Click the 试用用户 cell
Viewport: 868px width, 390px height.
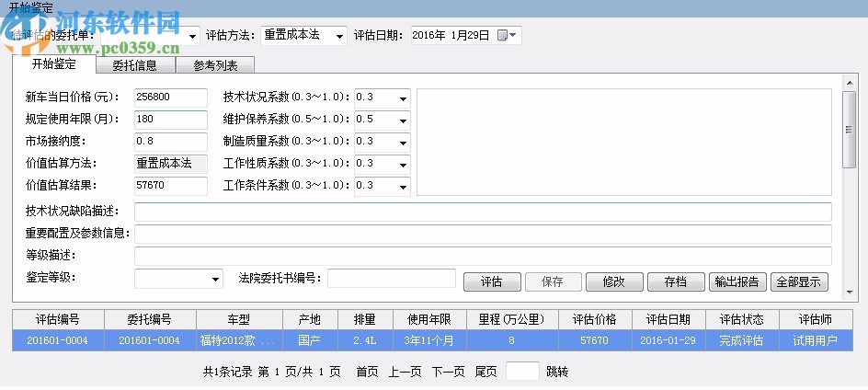point(816,340)
